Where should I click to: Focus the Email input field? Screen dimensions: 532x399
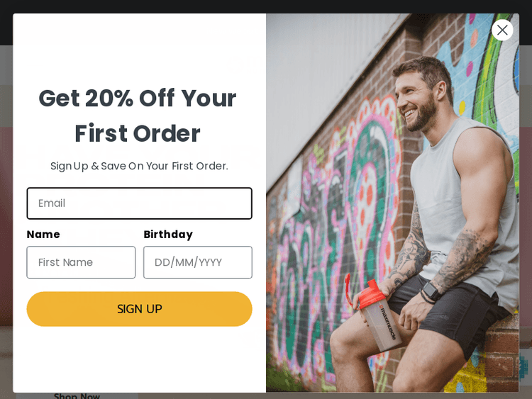click(140, 203)
